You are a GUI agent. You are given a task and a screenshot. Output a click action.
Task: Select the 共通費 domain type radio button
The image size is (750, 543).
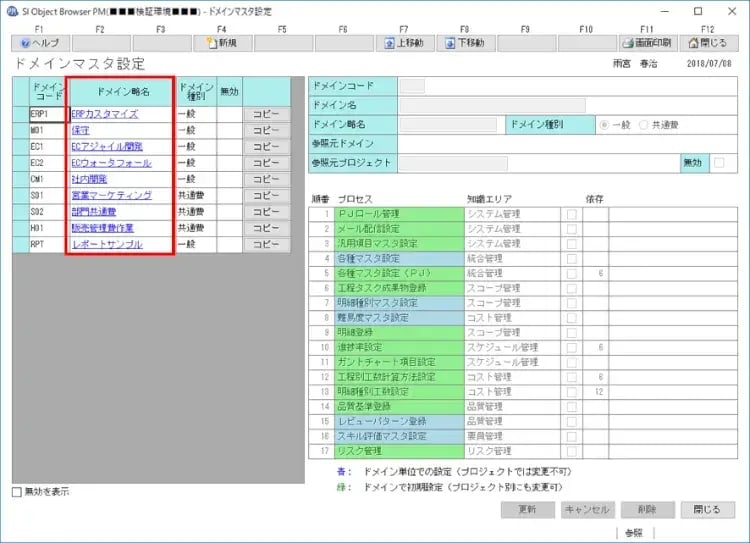(644, 124)
